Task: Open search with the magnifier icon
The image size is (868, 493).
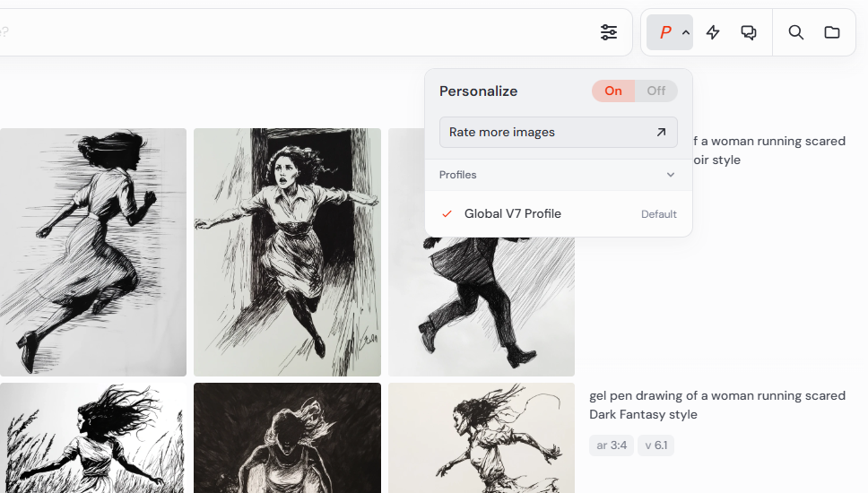Action: coord(795,32)
